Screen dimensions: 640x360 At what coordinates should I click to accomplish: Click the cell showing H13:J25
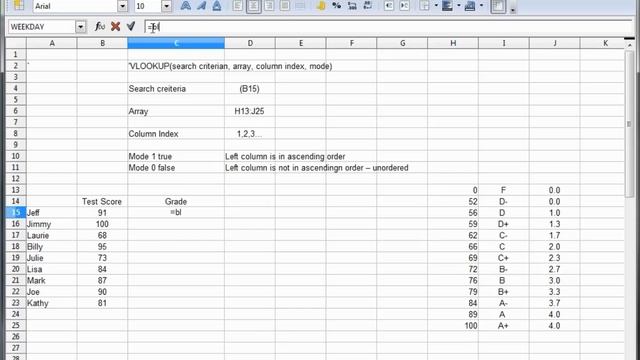(x=249, y=111)
